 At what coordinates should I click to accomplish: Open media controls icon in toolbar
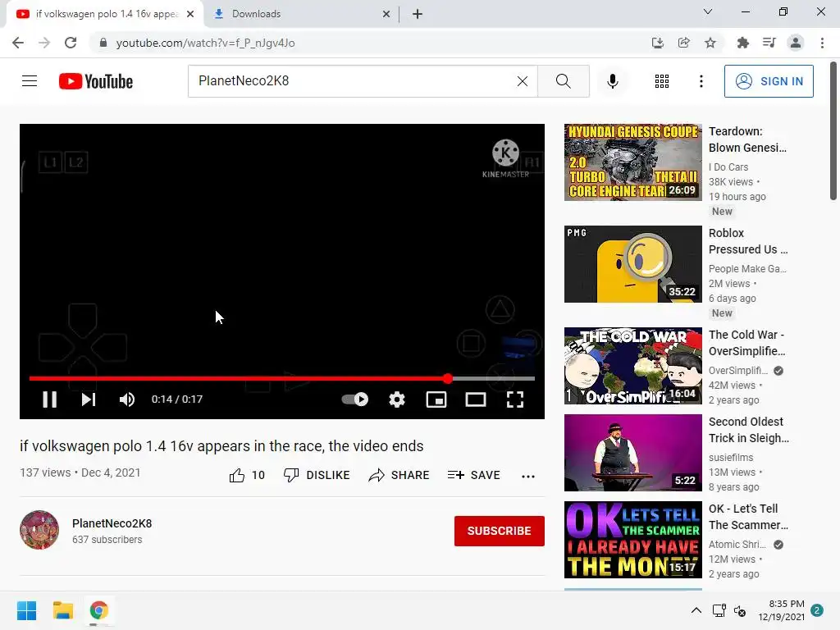click(x=769, y=43)
